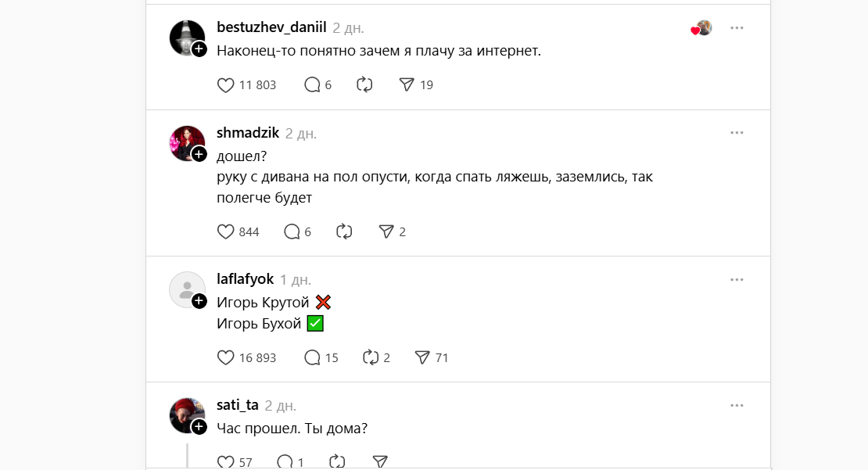
Task: Toggle follow with the plus badge on shmadzik's avatar
Action: pos(198,154)
